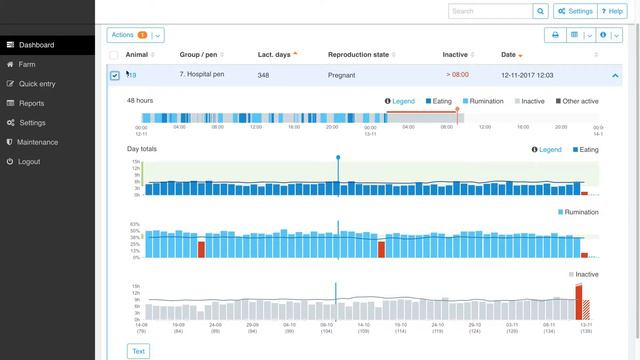This screenshot has height=360, width=640.
Task: Click the Inactive chart legend swatch
Action: click(x=571, y=275)
